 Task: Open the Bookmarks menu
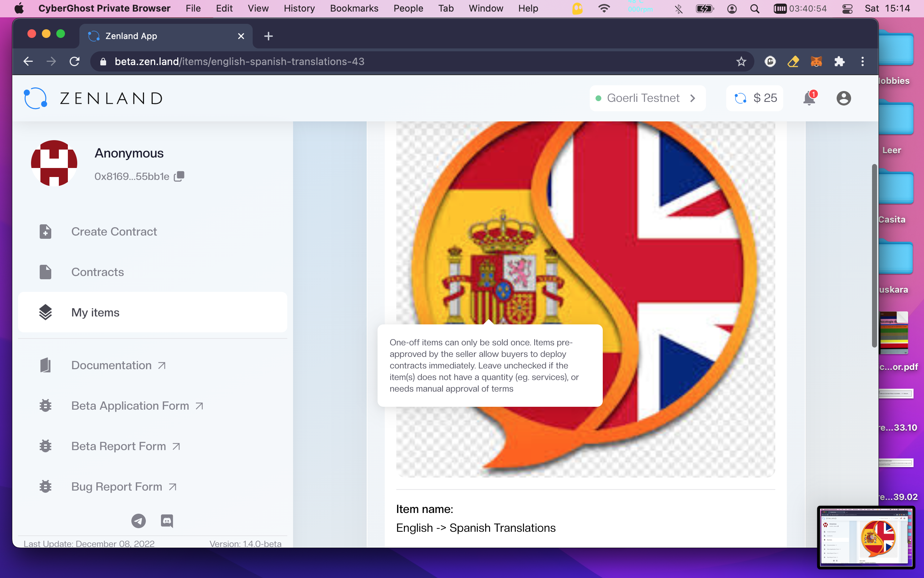[x=354, y=8]
